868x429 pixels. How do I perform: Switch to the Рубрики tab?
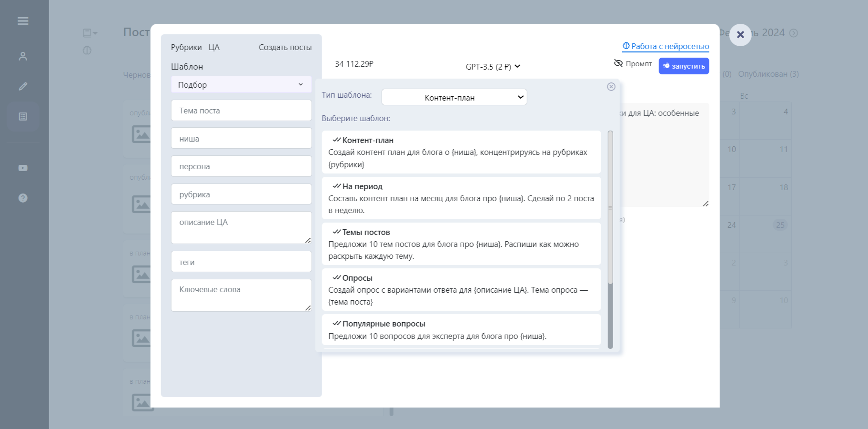[x=186, y=47]
